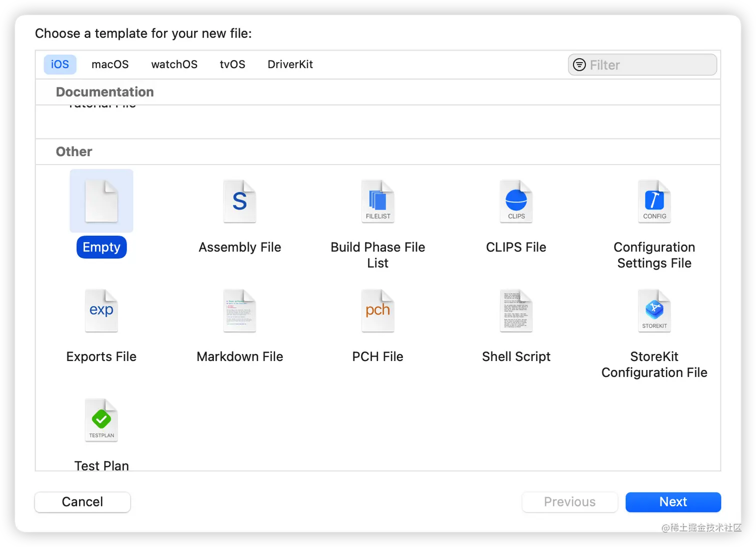Select the tvOS platform tab
Viewport: 756px width, 547px height.
232,64
